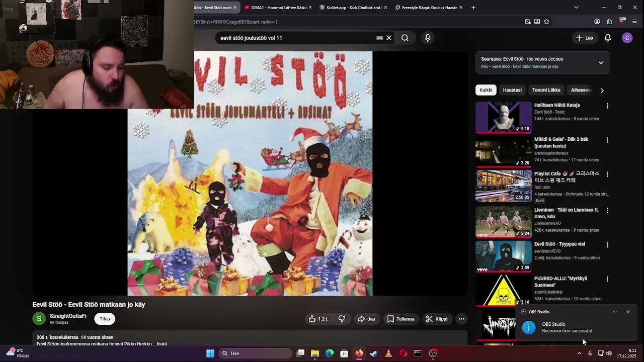Click the Jaa share button

(x=366, y=319)
